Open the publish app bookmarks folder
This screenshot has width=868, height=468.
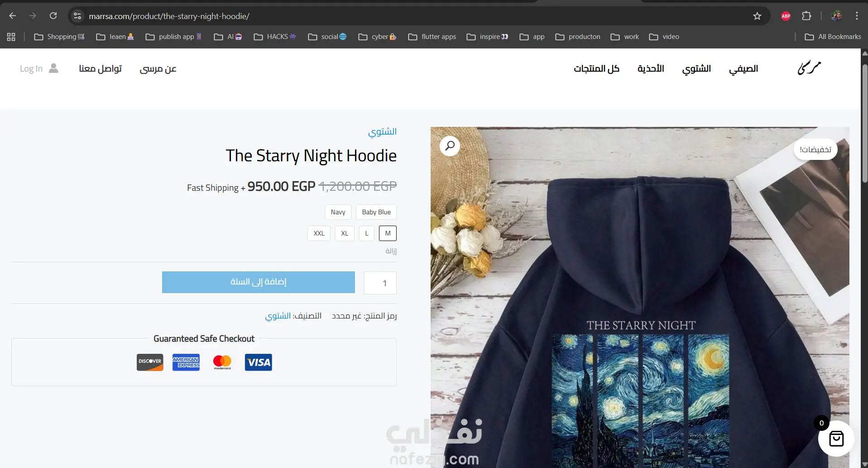[x=173, y=37]
